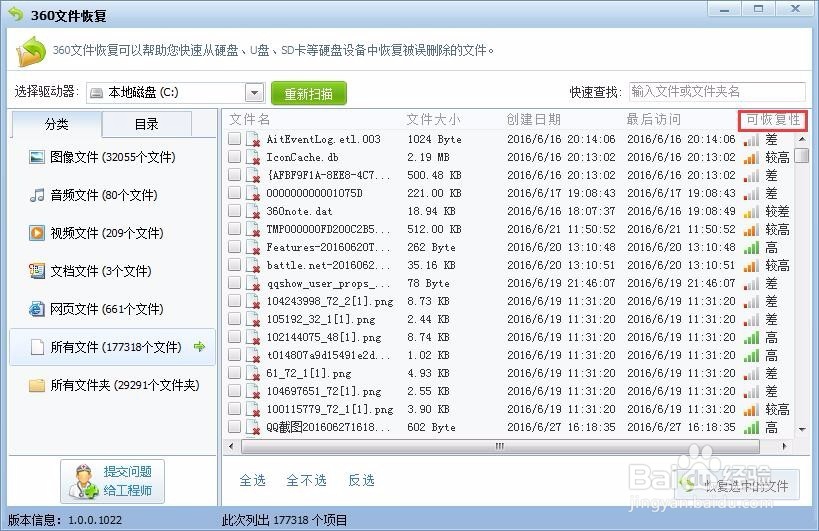
Task: Click file icon of 000000000001075D
Action: coord(253,193)
